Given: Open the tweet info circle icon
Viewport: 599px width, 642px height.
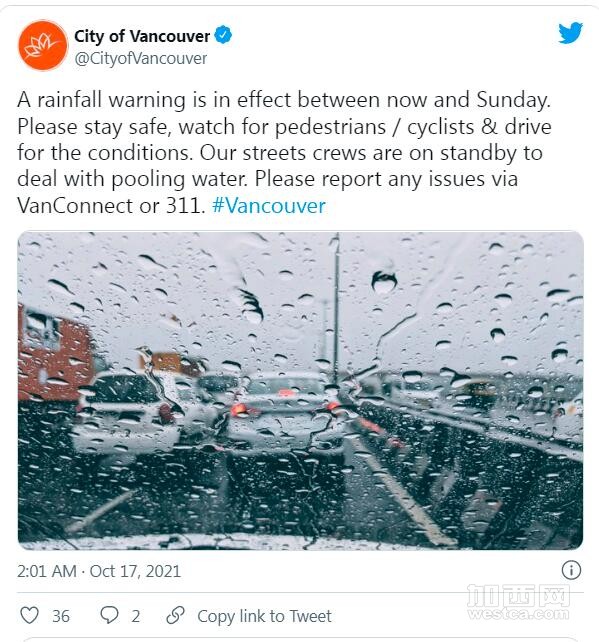Looking at the screenshot, I should point(571,570).
